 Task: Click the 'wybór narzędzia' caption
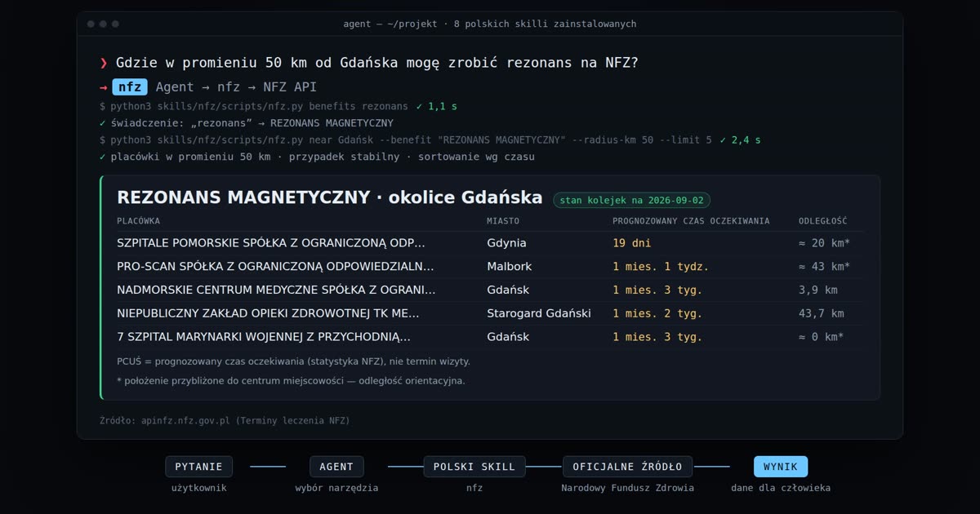click(x=336, y=488)
